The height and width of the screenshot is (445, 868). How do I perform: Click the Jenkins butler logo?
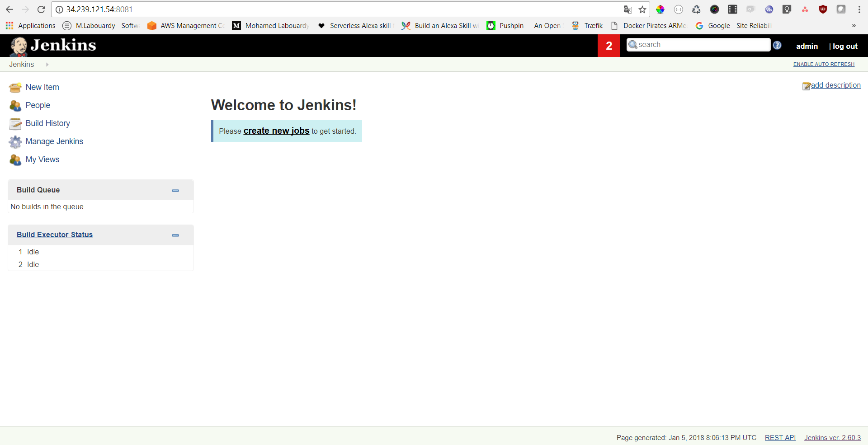pos(19,46)
